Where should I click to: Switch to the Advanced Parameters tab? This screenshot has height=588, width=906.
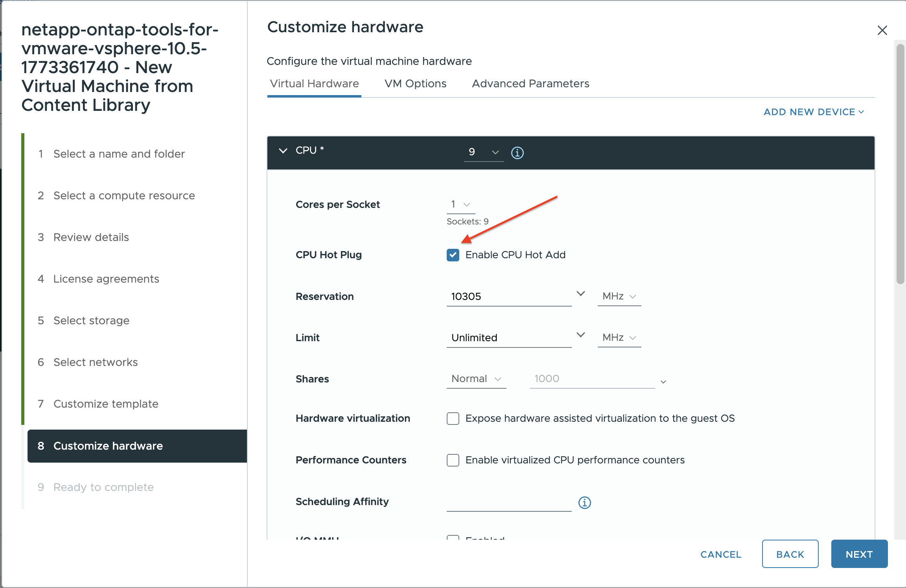pyautogui.click(x=530, y=84)
